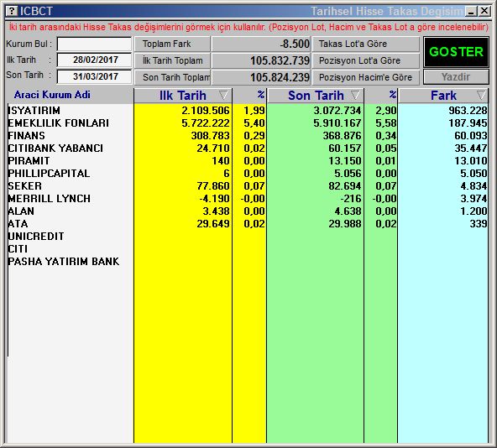
Task: Click the green GOSTER button
Action: coord(456,52)
